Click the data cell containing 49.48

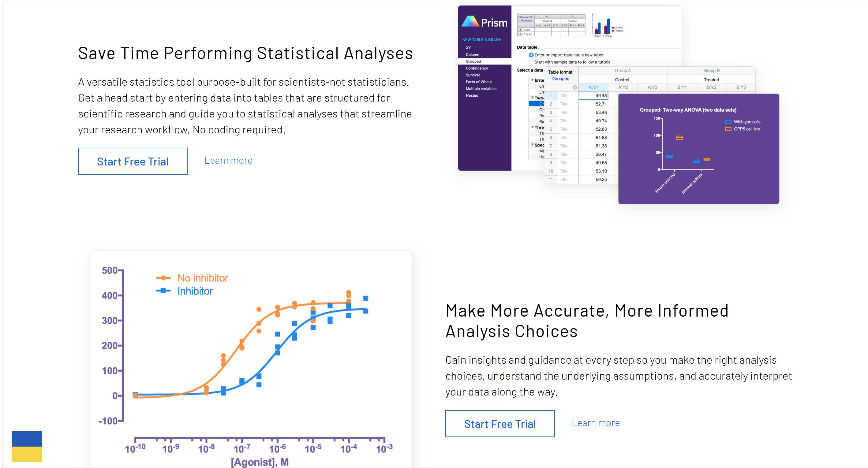(x=593, y=96)
